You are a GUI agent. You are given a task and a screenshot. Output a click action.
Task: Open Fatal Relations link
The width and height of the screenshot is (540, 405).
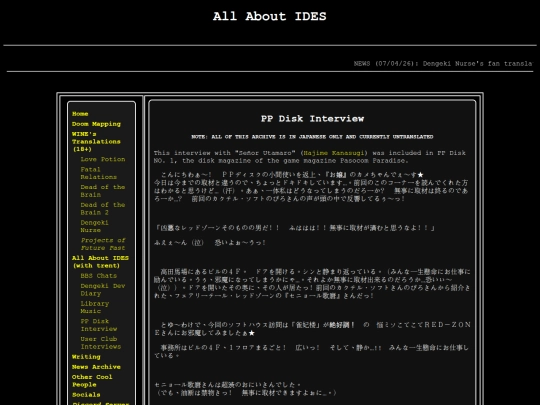pyautogui.click(x=98, y=173)
